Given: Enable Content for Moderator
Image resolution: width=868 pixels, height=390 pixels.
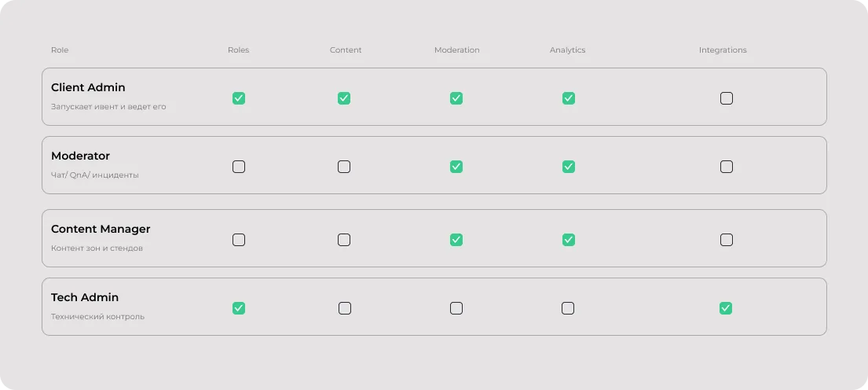Looking at the screenshot, I should point(344,167).
